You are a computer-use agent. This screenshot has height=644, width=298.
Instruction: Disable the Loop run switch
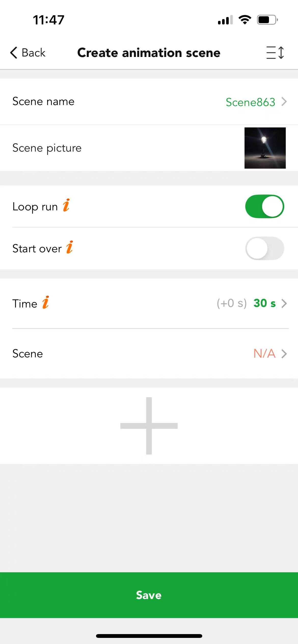point(265,206)
